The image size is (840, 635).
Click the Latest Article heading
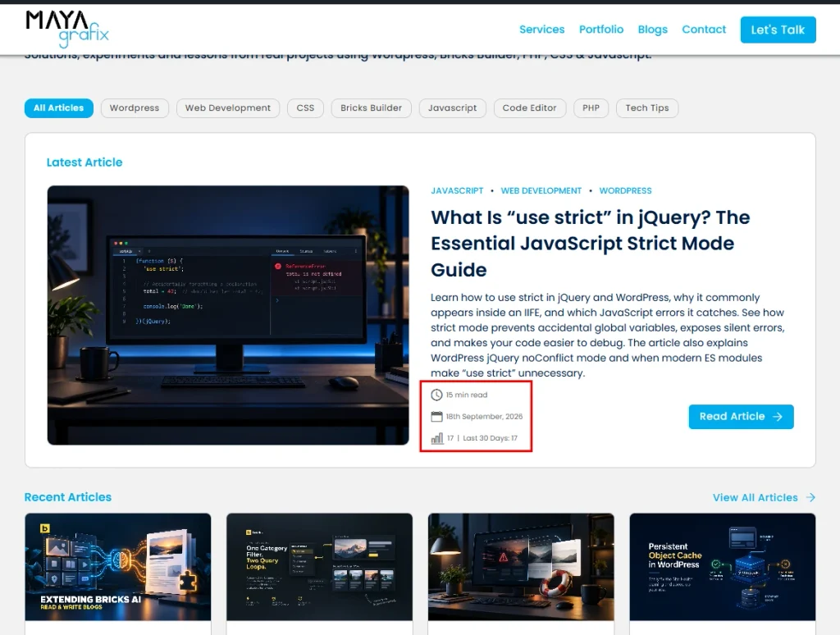point(84,162)
